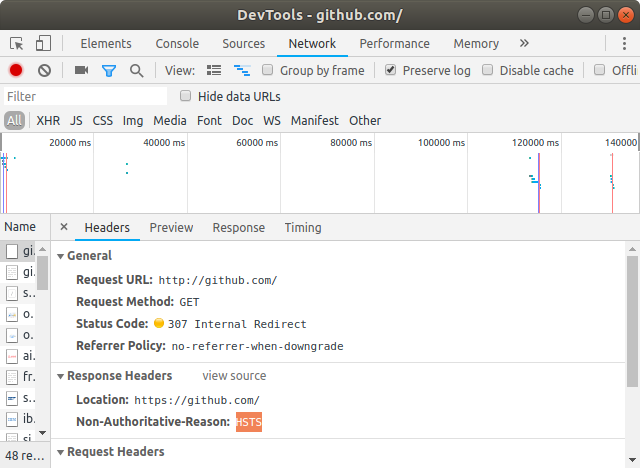Stop recording network log red button
Screen dimensions: 640x468
coord(16,70)
